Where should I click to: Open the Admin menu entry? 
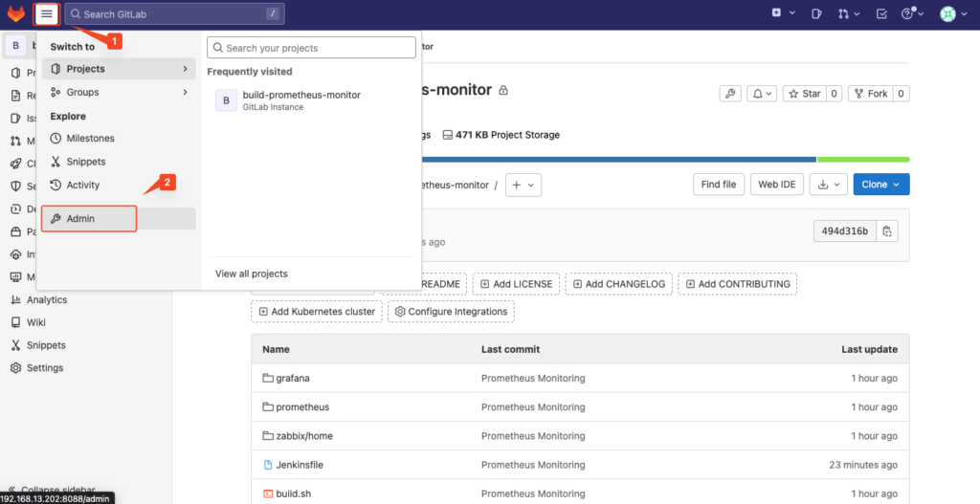[x=119, y=219]
